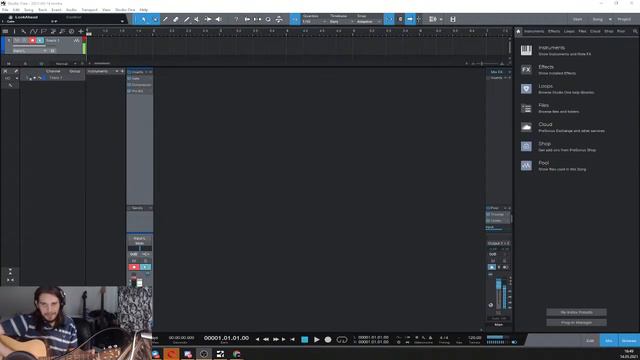
Task: Click the wrench options icon above tracks
Action: tap(24, 31)
